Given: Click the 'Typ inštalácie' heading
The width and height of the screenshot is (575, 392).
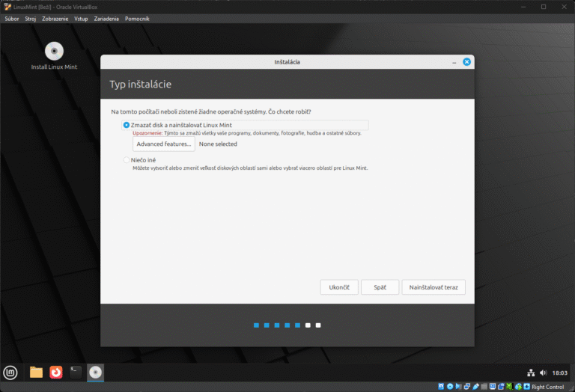Looking at the screenshot, I should (141, 85).
